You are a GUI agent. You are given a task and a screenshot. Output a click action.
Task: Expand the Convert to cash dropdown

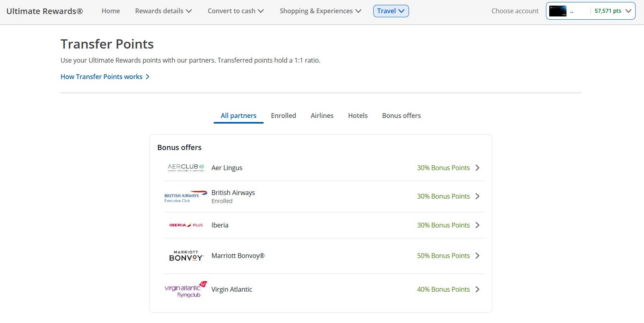tap(235, 11)
